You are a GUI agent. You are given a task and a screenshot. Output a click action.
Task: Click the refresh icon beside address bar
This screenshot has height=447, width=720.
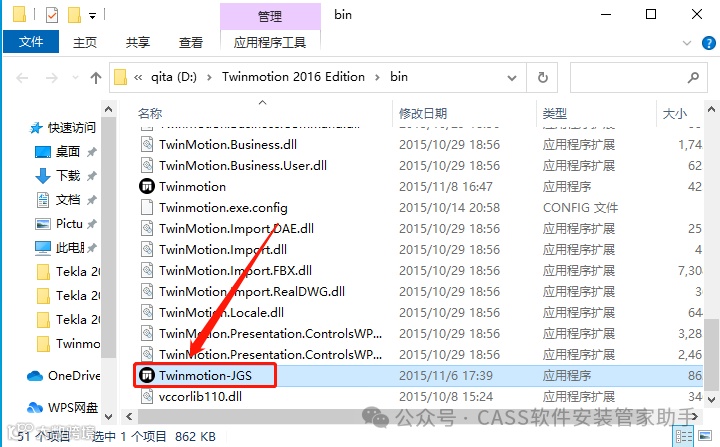(543, 77)
